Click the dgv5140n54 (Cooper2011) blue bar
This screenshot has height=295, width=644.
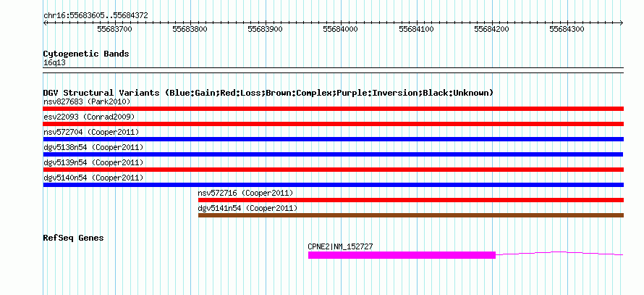[x=333, y=185]
